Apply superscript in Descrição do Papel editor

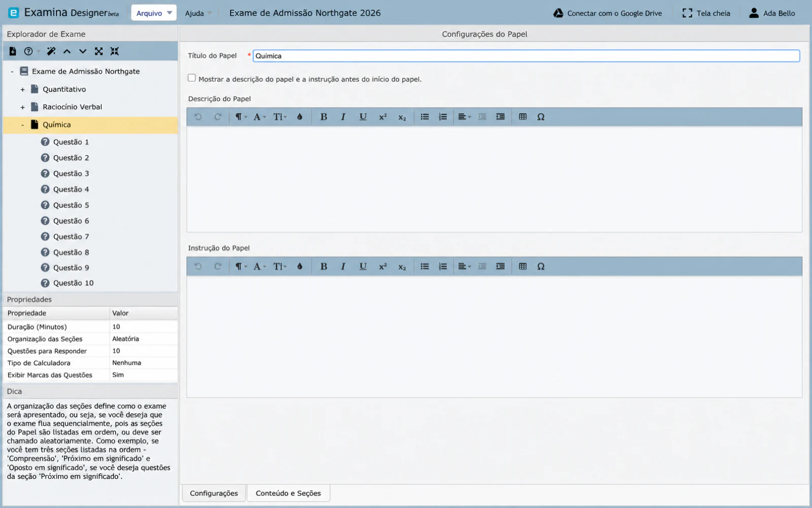click(x=383, y=117)
